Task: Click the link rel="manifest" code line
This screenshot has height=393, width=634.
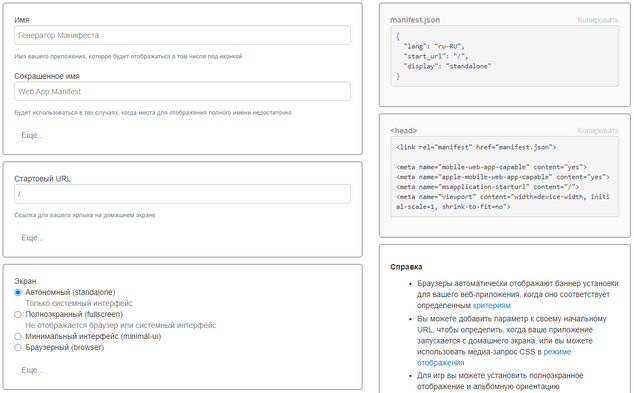Action: pyautogui.click(x=476, y=147)
